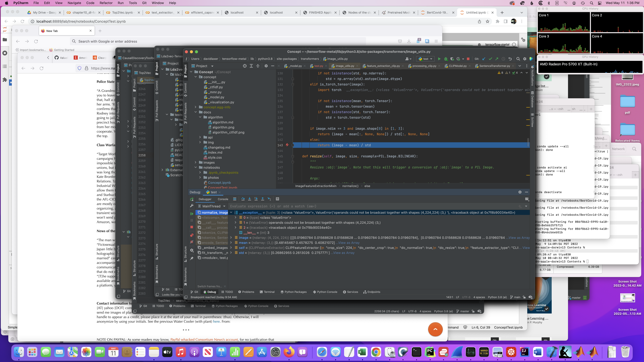Run the 'test' configuration with green play icon

(439, 59)
